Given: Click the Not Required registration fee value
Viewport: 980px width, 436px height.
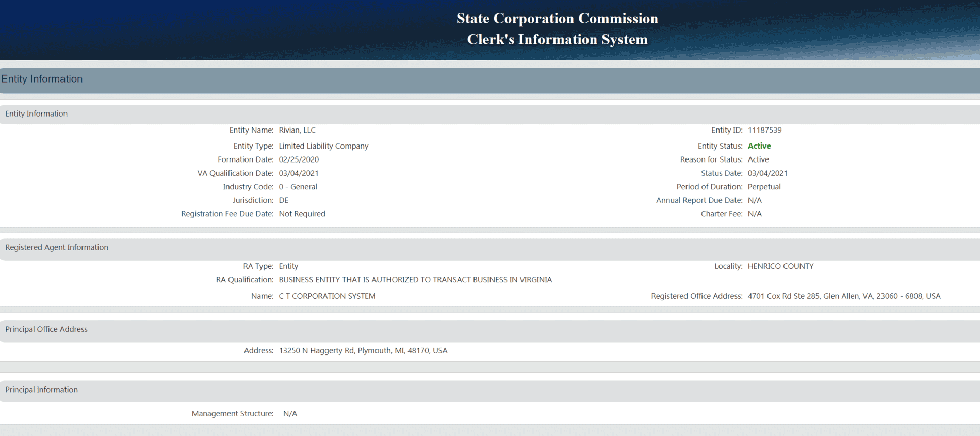Looking at the screenshot, I should tap(302, 214).
